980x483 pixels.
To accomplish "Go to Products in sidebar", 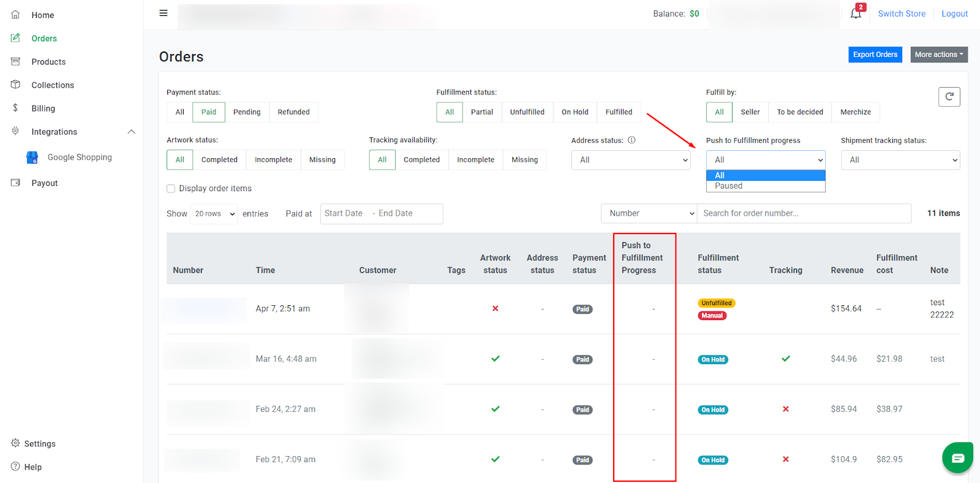I will [x=48, y=62].
